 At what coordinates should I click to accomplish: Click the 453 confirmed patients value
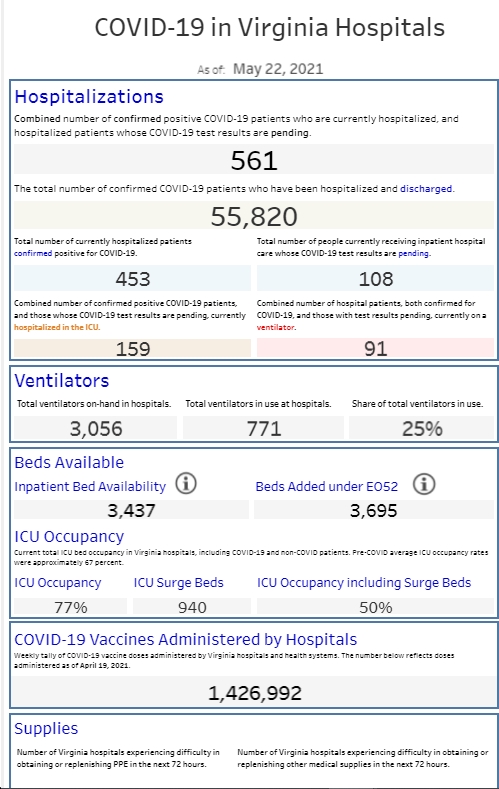[x=133, y=279]
